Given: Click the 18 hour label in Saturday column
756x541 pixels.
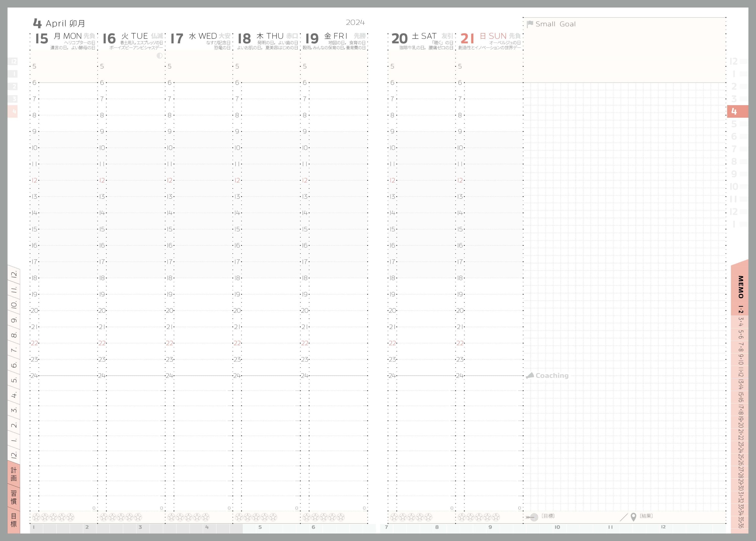Looking at the screenshot, I should 392,278.
